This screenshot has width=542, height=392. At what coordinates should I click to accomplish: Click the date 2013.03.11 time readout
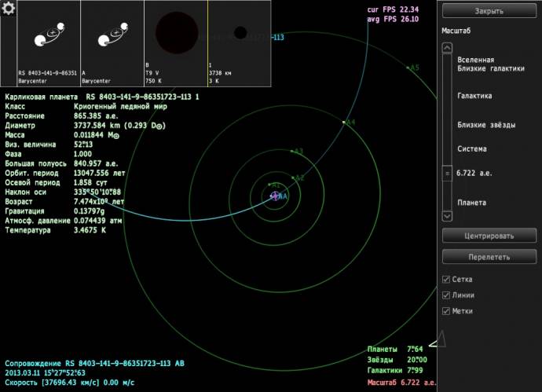click(x=45, y=373)
